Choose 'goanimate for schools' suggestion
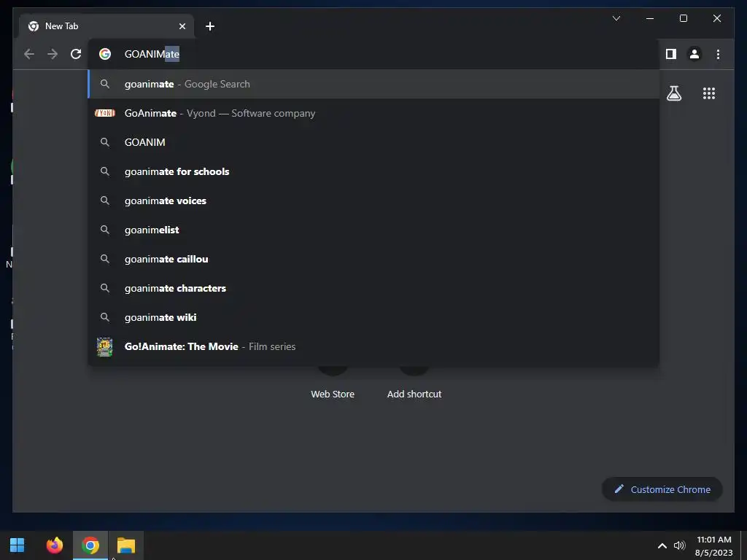This screenshot has width=747, height=560. [373, 171]
